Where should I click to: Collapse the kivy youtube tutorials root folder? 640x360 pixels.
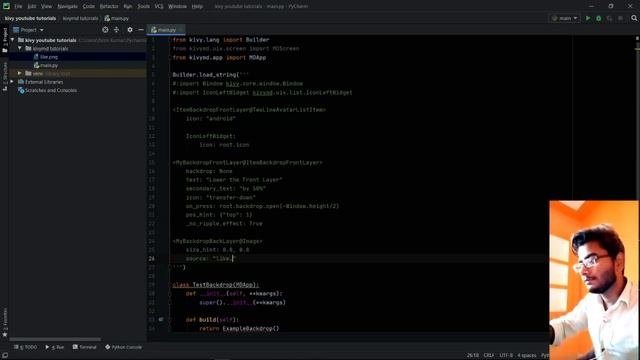[x=13, y=40]
